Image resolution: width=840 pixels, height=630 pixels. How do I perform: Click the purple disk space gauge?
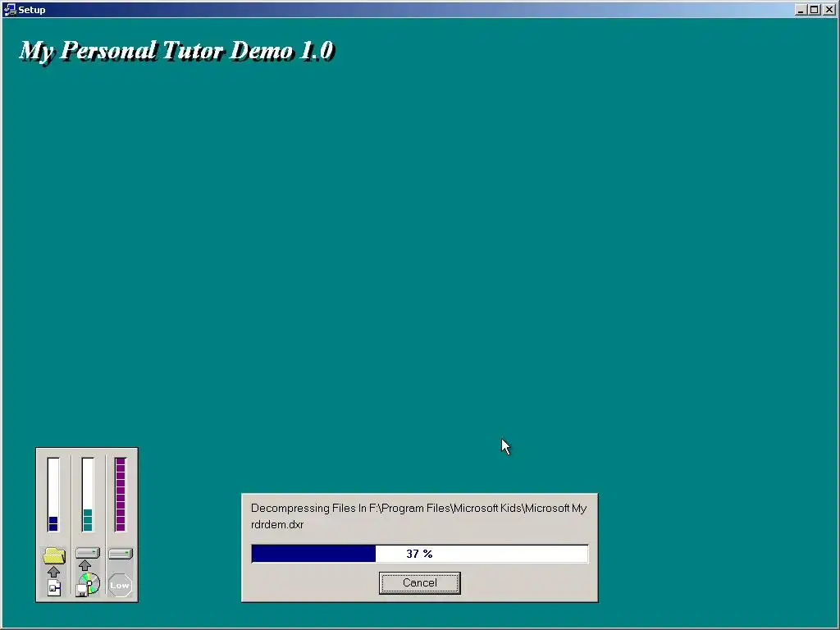[x=121, y=495]
